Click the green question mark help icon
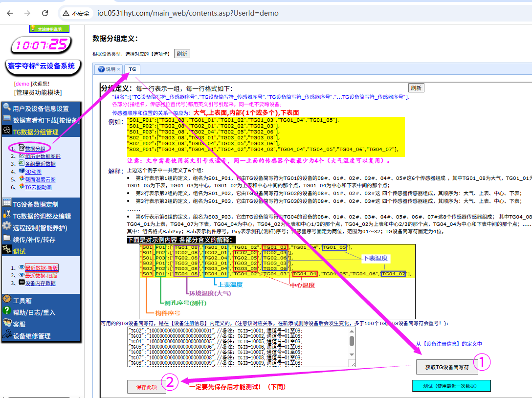 (x=7, y=311)
